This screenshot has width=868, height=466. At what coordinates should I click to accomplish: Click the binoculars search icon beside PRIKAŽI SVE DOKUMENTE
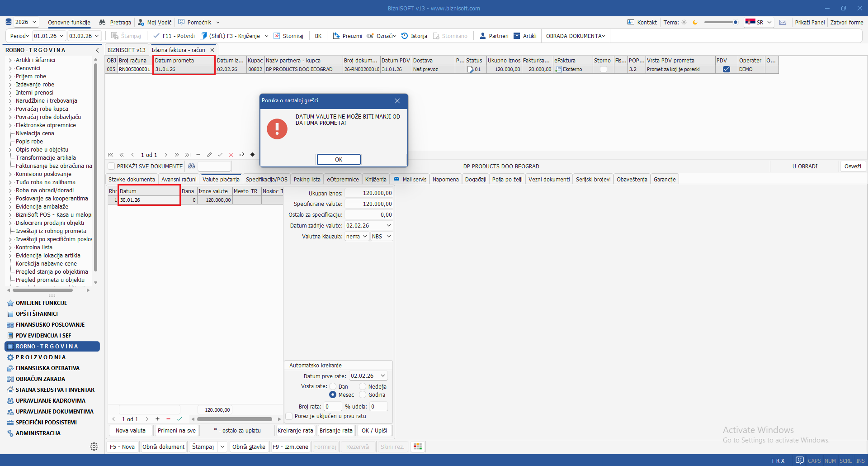coord(192,166)
